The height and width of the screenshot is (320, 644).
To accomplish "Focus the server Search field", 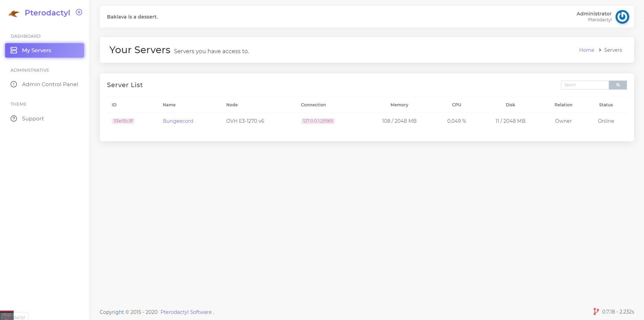I will 585,85.
